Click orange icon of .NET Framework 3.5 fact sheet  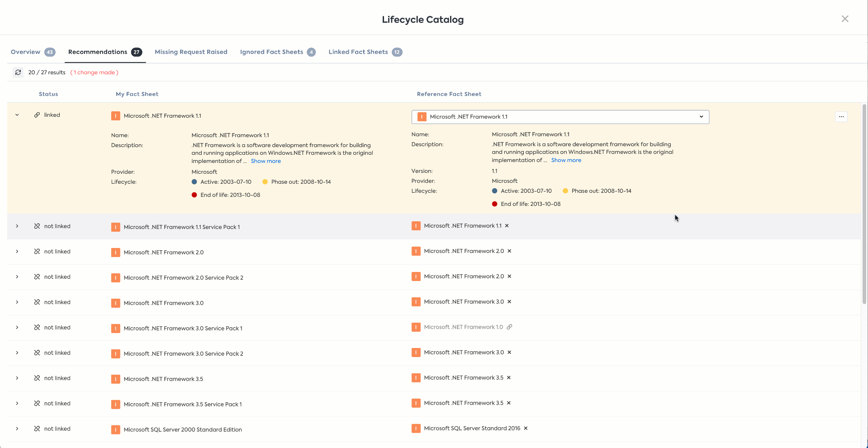[116, 379]
